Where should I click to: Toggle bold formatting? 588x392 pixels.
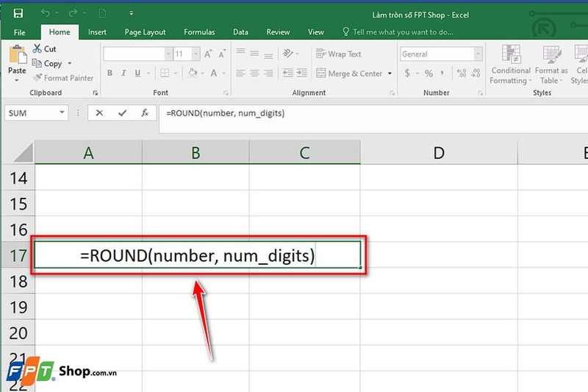[x=110, y=73]
